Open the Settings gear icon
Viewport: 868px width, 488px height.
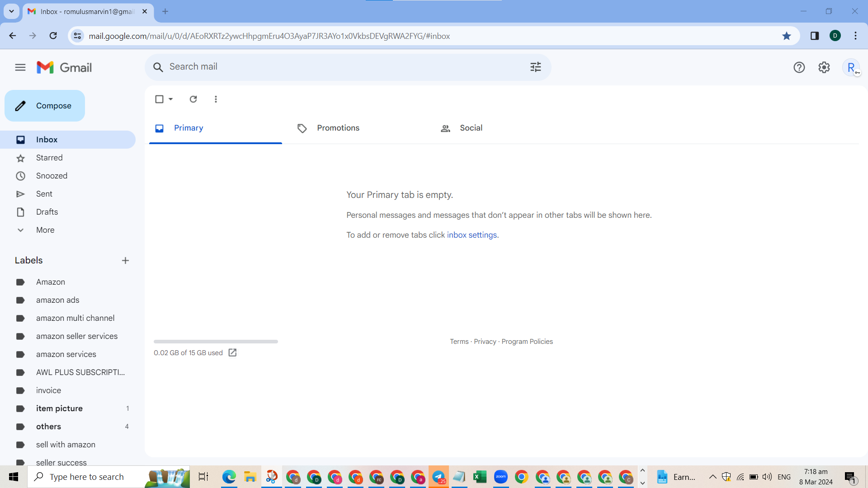(824, 67)
